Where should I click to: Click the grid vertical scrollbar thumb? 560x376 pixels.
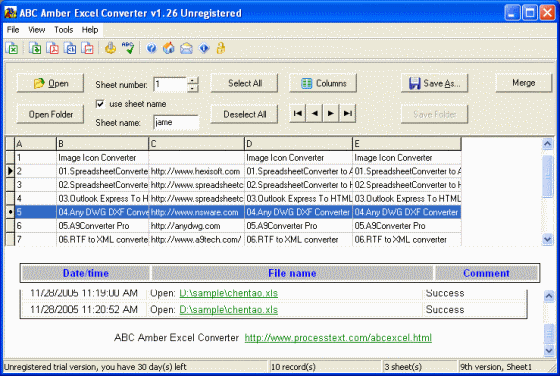[548, 176]
